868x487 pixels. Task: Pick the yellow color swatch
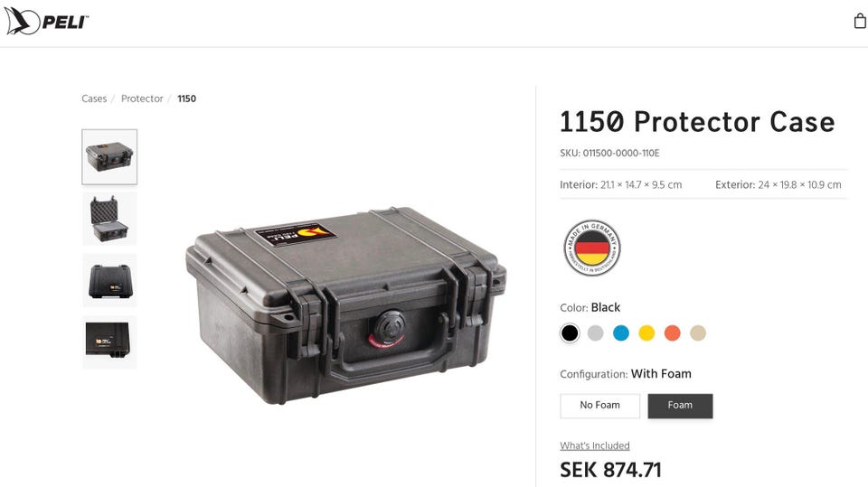pos(646,333)
